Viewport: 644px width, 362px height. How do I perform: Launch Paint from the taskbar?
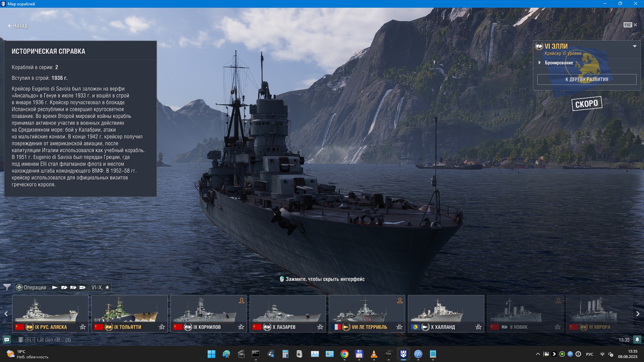click(x=226, y=354)
